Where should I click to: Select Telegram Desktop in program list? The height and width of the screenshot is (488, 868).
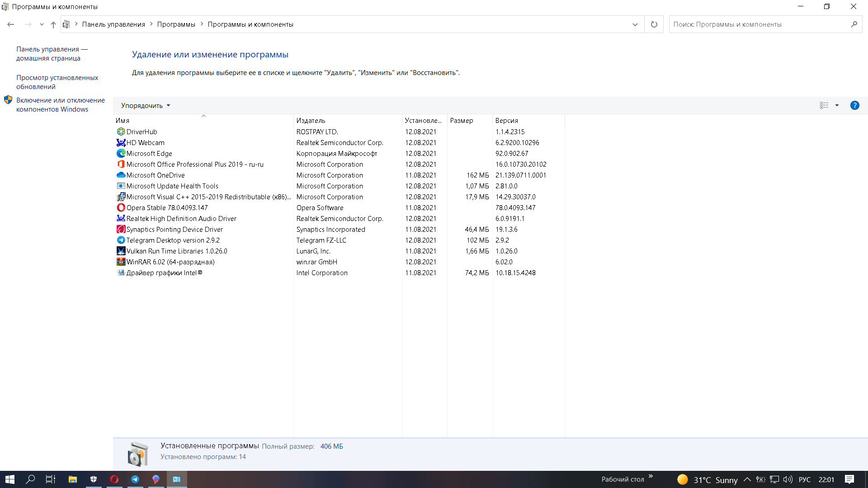[173, 240]
